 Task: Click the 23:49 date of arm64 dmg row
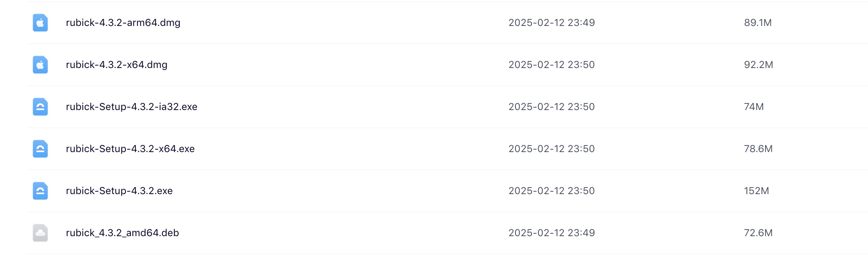552,23
